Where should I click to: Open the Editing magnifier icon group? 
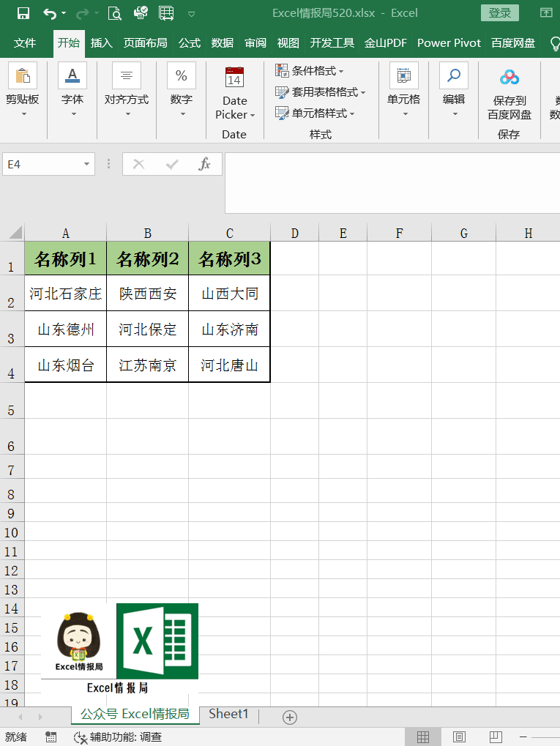pyautogui.click(x=453, y=75)
